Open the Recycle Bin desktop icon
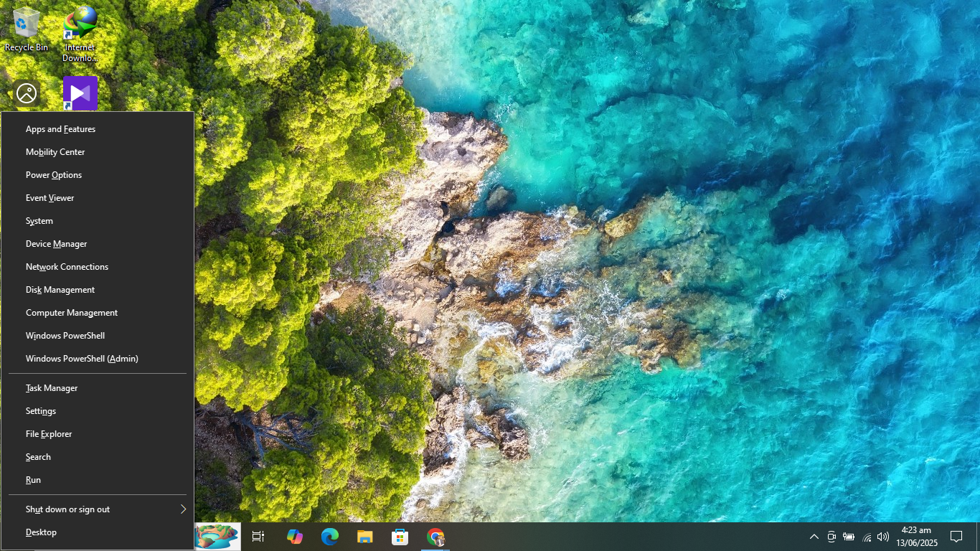This screenshot has width=980, height=551. tap(27, 29)
